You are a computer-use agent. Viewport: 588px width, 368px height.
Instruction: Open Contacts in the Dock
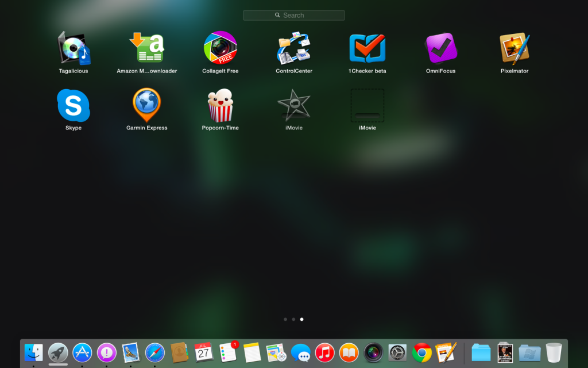179,352
